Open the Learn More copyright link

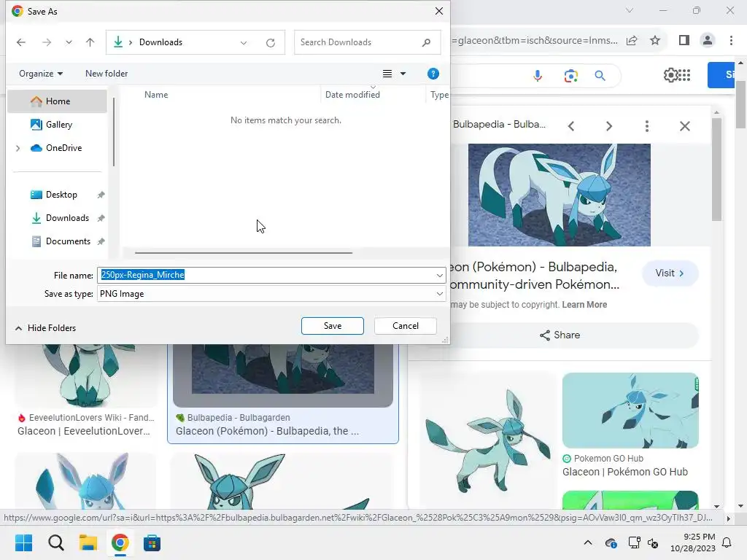[x=584, y=305]
